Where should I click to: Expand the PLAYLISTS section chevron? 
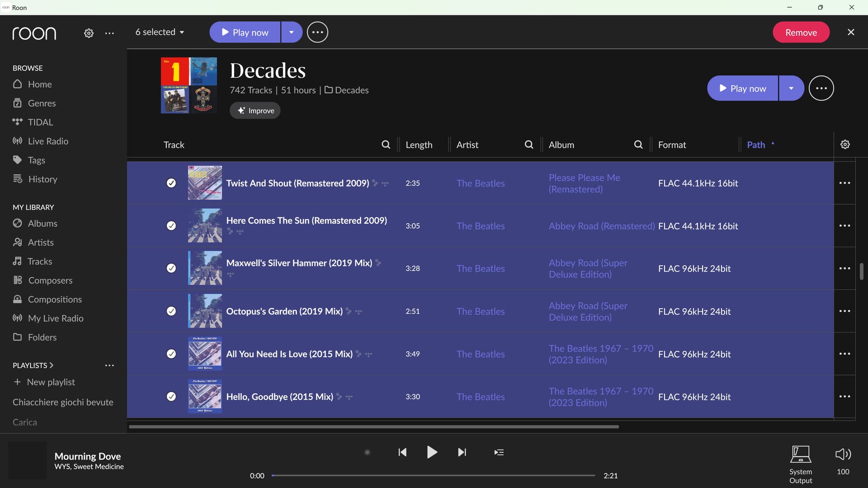tap(52, 365)
